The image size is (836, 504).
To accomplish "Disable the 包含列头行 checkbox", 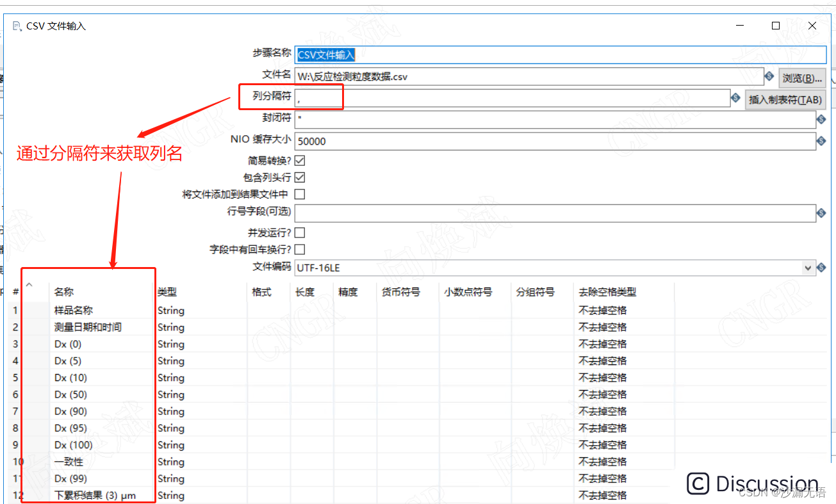I will tap(299, 177).
